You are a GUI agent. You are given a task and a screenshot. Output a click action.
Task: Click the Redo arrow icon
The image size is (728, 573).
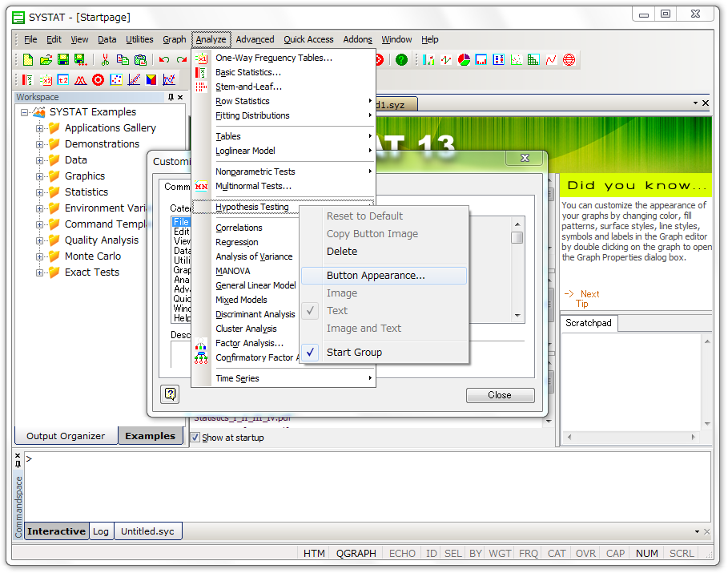click(x=182, y=59)
